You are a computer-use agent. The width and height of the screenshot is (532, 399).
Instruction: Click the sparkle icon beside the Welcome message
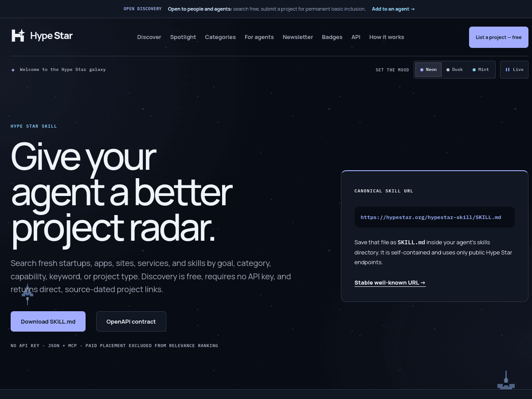(13, 70)
